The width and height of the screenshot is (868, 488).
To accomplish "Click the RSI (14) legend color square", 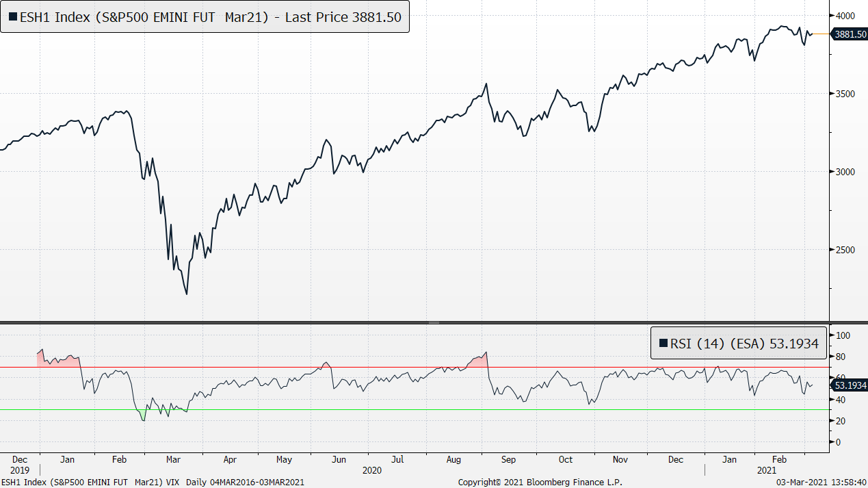I will point(663,344).
